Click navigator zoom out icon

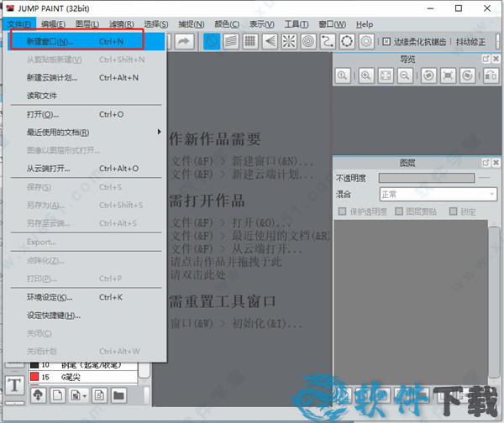pos(405,76)
